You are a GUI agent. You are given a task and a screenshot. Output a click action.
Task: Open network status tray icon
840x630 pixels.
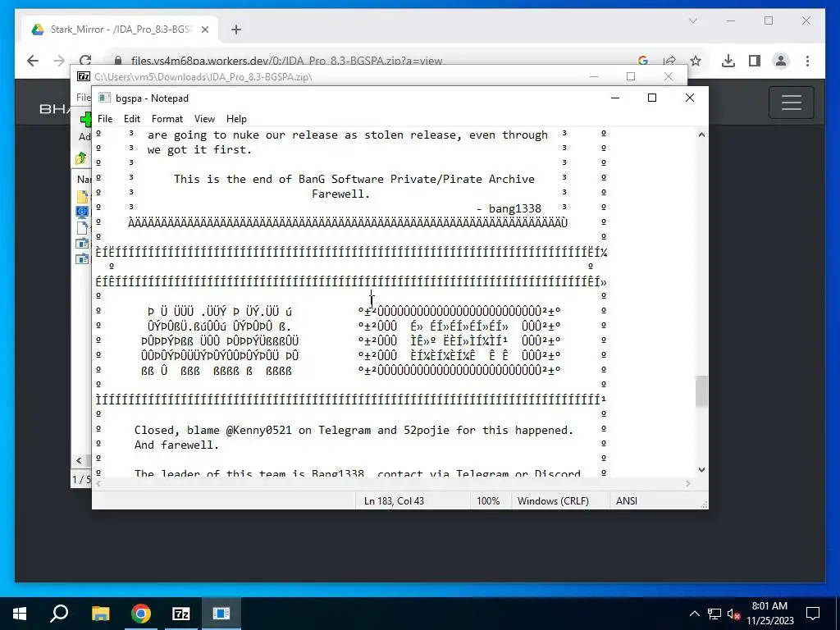pos(714,614)
